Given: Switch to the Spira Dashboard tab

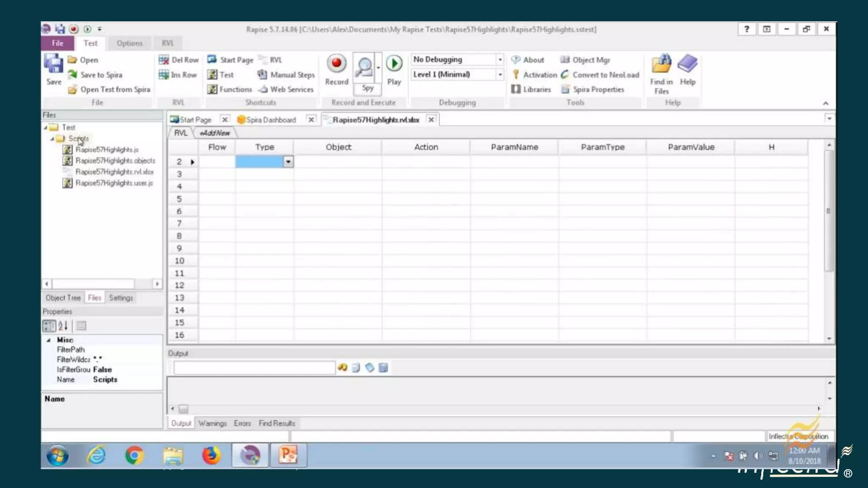Looking at the screenshot, I should [x=270, y=120].
